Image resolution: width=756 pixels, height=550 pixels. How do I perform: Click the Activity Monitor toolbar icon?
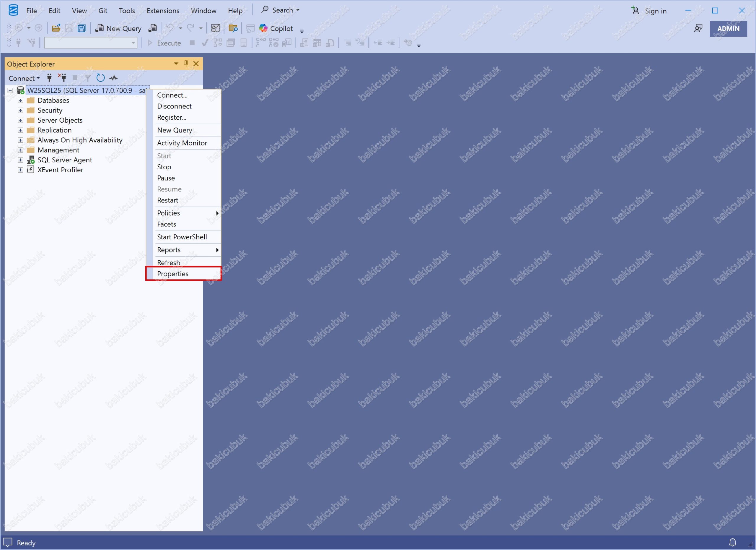point(216,28)
